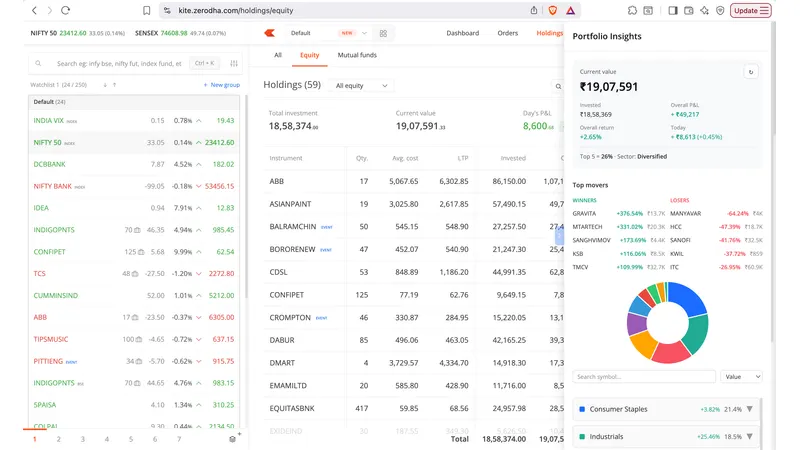The height and width of the screenshot is (450, 800).
Task: Open browser extensions puzzle icon
Action: (x=632, y=10)
